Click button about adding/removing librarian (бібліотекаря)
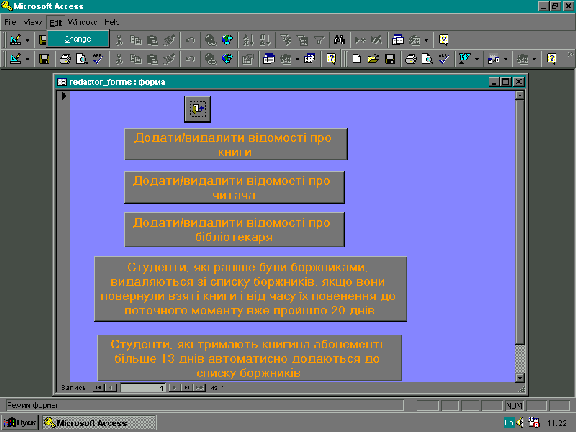The image size is (577, 433). click(234, 230)
